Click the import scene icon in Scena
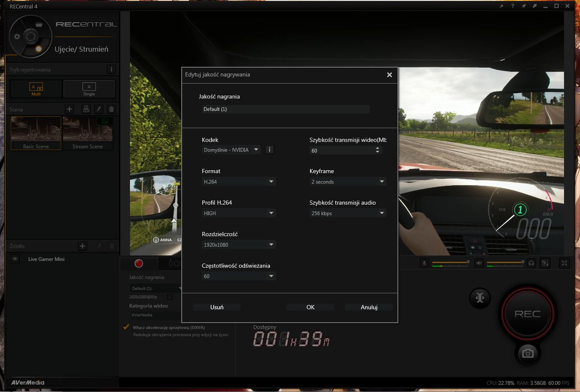Image resolution: width=580 pixels, height=392 pixels. point(86,109)
